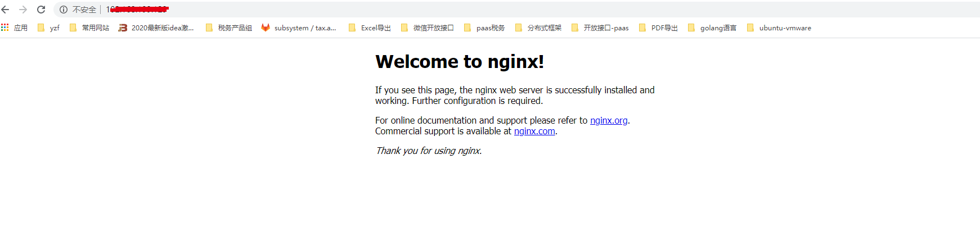
Task: Click the Welcome to nginx! heading
Action: [x=460, y=61]
